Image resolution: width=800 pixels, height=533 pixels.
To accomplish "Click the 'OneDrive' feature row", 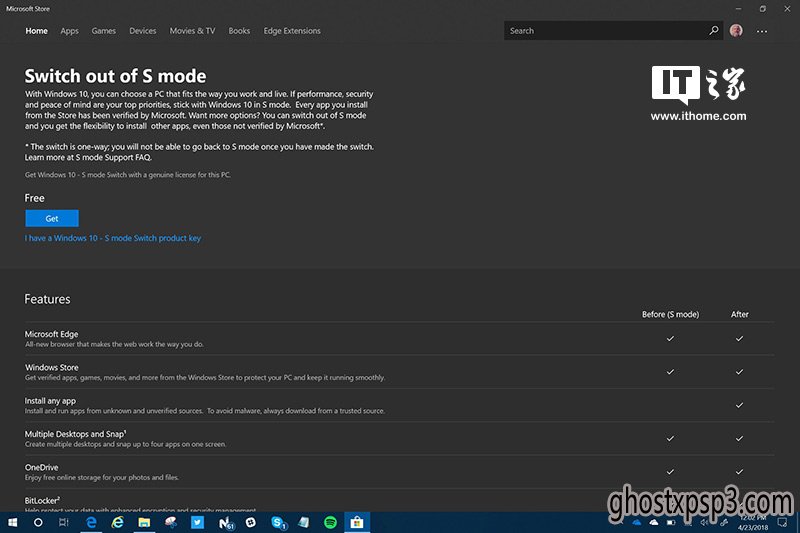I will coord(399,472).
